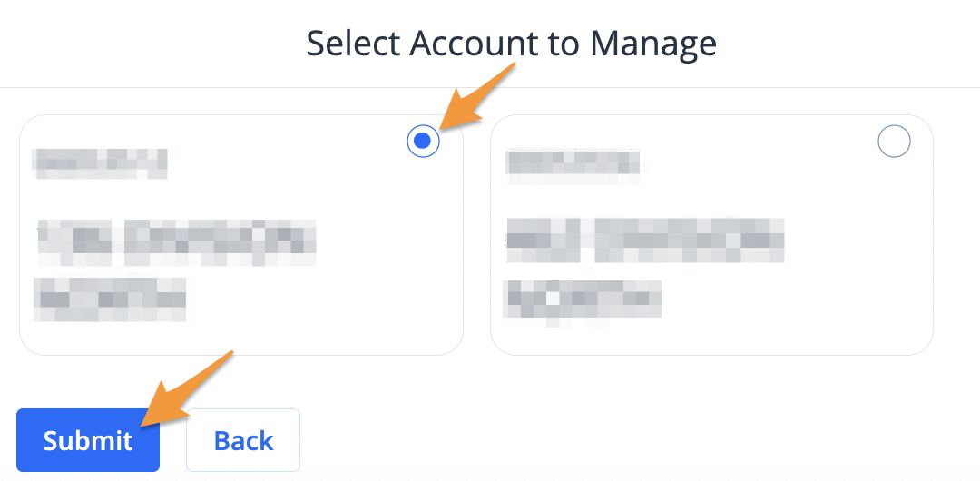Click the Select Account to Manage heading
Image resolution: width=980 pixels, height=481 pixels.
point(511,44)
